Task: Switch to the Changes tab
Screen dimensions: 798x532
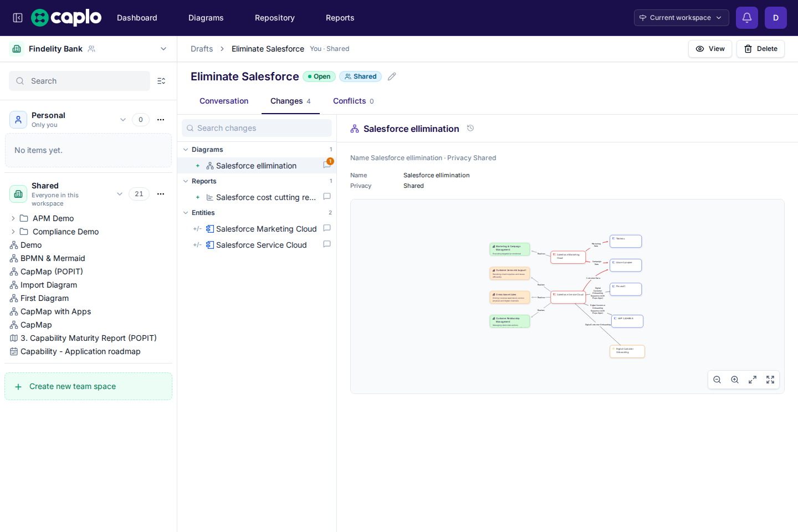Action: [x=290, y=101]
